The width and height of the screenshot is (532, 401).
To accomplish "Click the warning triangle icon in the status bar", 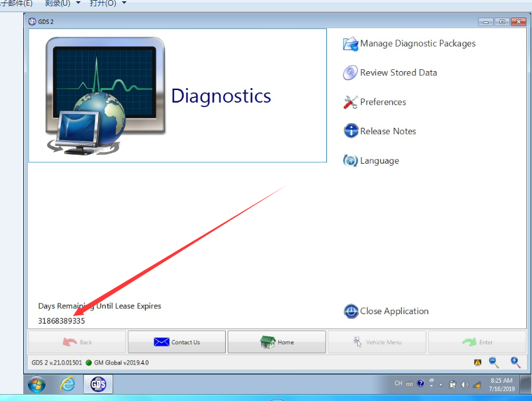I will [x=477, y=363].
